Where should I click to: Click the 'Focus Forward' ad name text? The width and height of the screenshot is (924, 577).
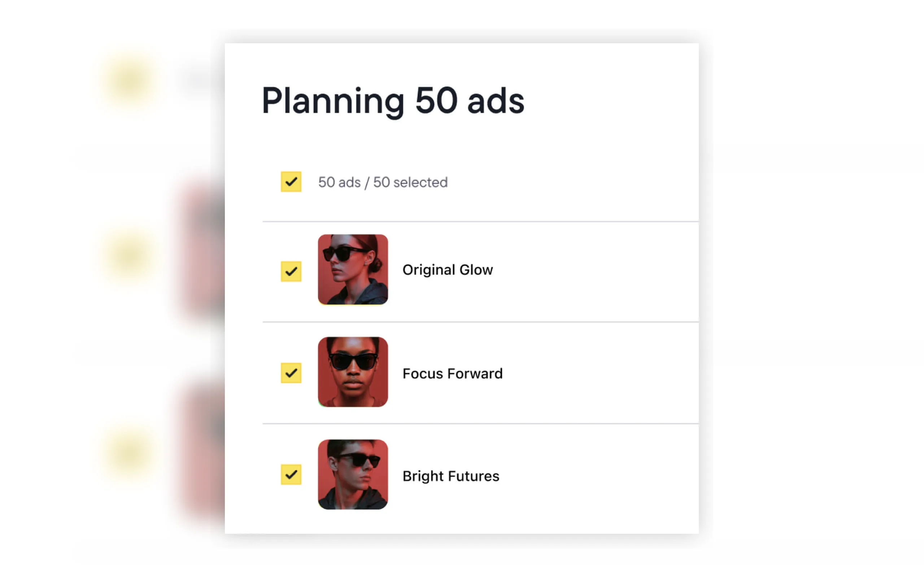(x=453, y=373)
